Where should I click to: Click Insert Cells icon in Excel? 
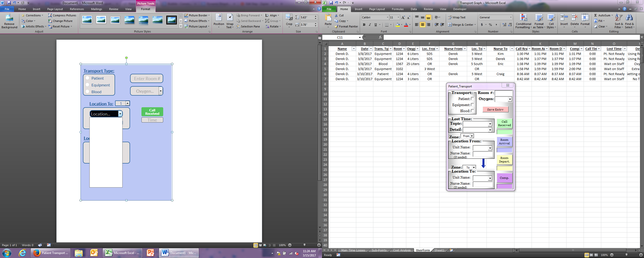[x=564, y=18]
